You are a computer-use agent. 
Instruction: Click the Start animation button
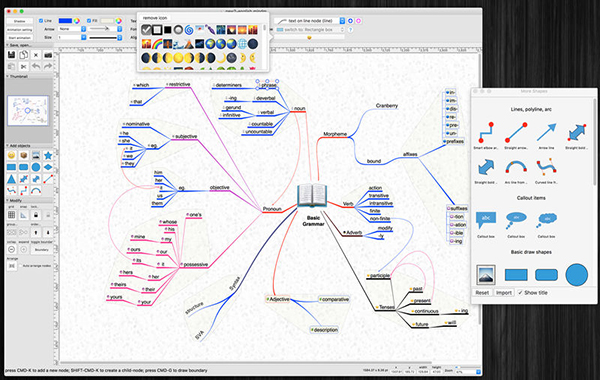20,38
